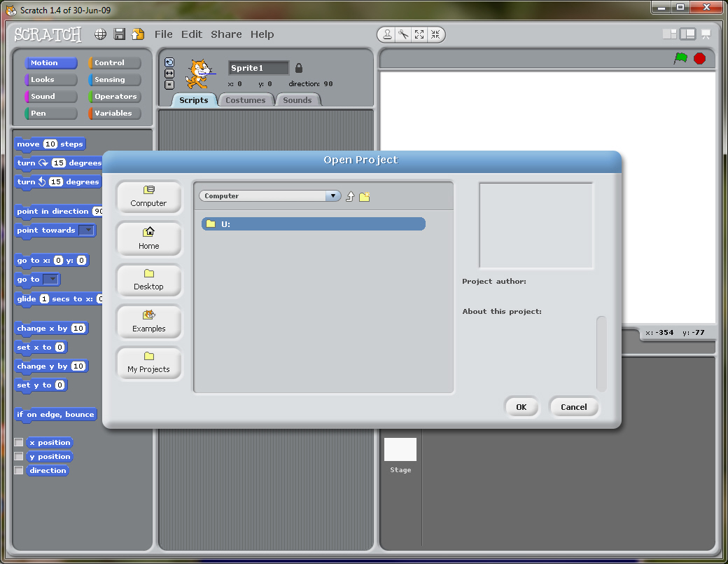This screenshot has height=564, width=728.
Task: Select the scissors delete tool
Action: point(403,34)
